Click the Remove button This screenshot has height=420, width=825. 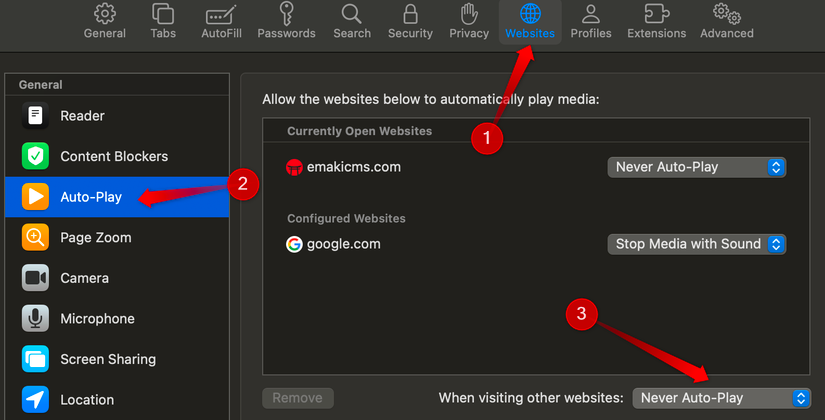[x=298, y=398]
